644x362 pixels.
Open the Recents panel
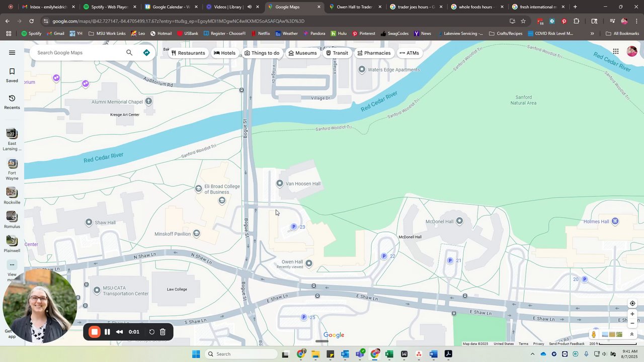tap(12, 102)
